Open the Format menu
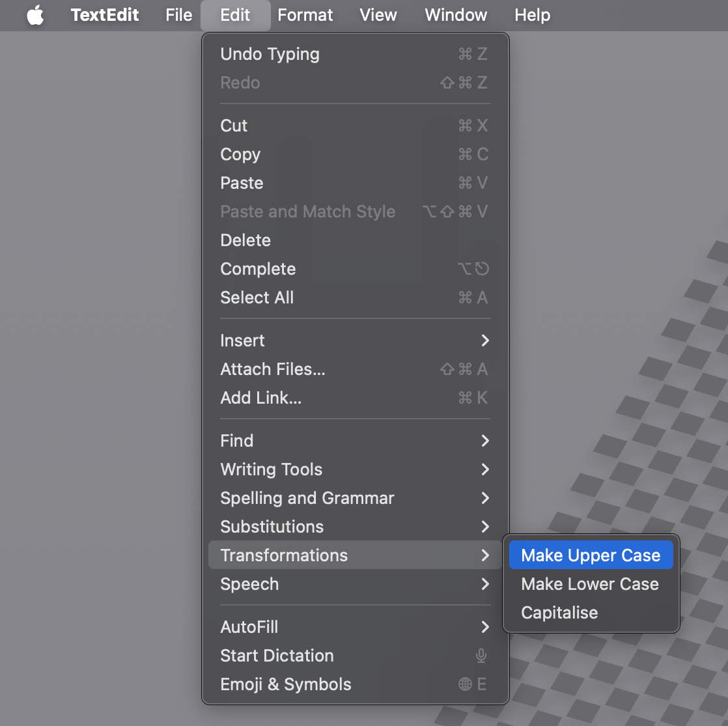Image resolution: width=728 pixels, height=726 pixels. pyautogui.click(x=305, y=15)
